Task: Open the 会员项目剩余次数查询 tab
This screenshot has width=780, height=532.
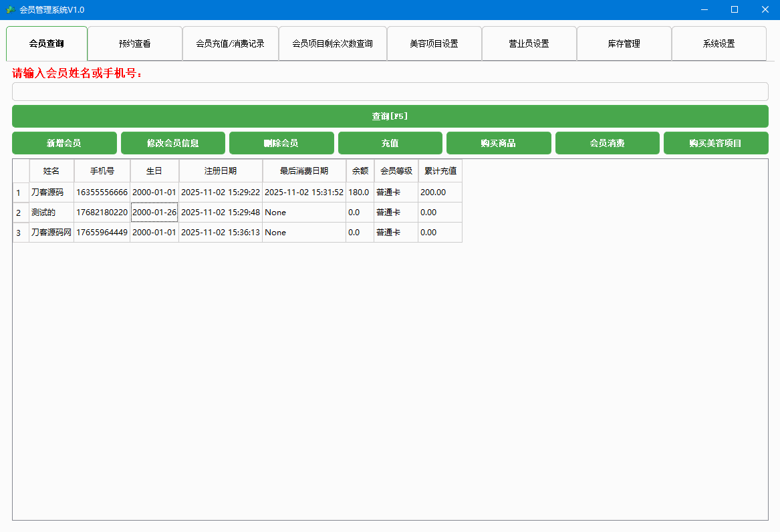Action: pyautogui.click(x=332, y=43)
